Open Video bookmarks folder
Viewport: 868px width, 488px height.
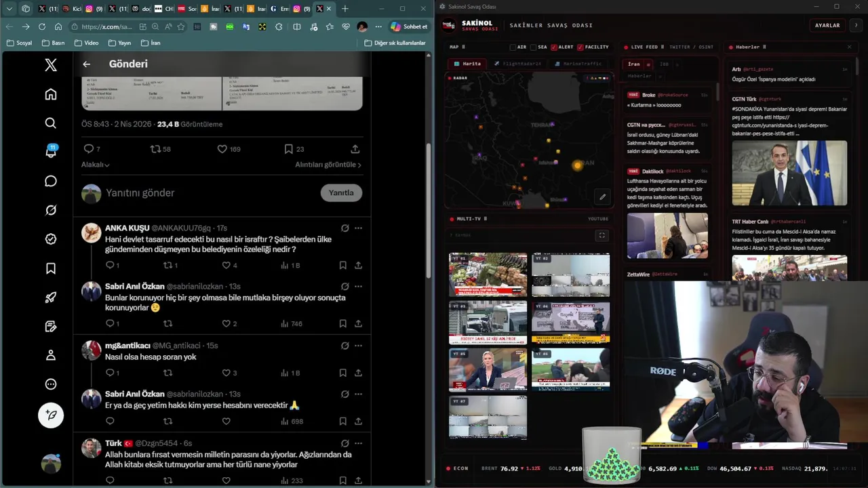(86, 43)
